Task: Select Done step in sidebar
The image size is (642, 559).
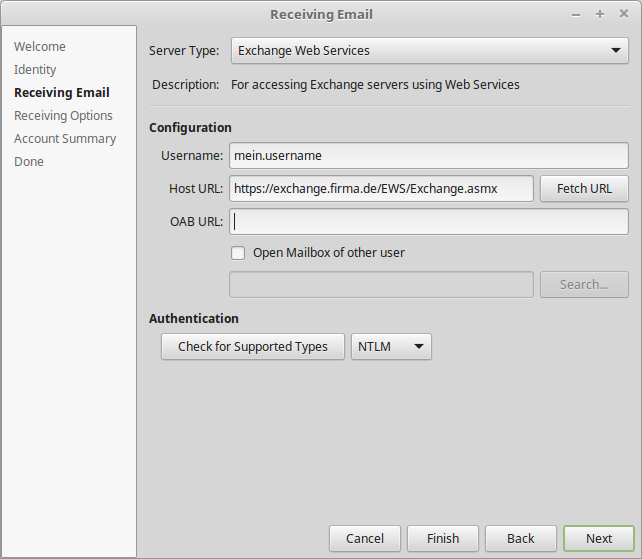Action: (x=29, y=162)
